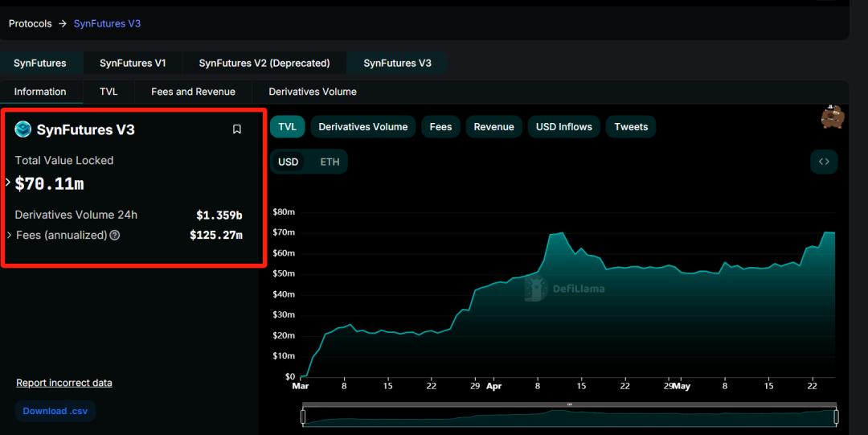The width and height of the screenshot is (868, 435).
Task: Toggle TVL chart series
Action: pos(287,127)
